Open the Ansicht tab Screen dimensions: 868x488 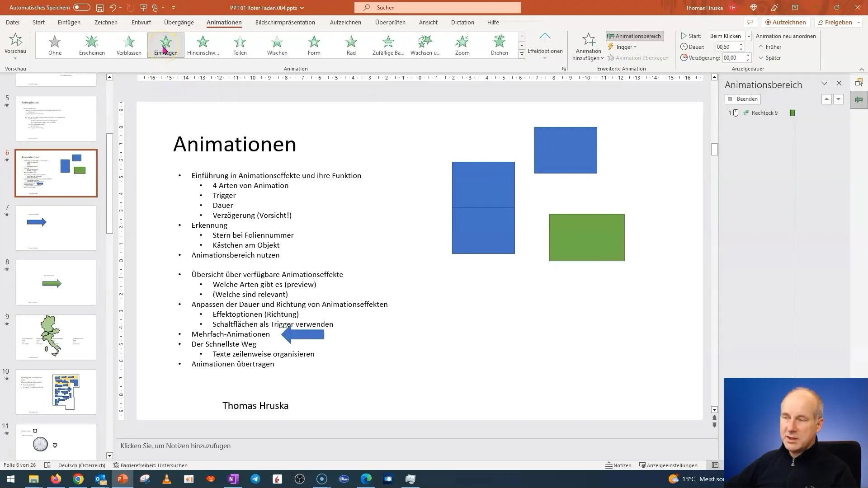[x=428, y=22]
